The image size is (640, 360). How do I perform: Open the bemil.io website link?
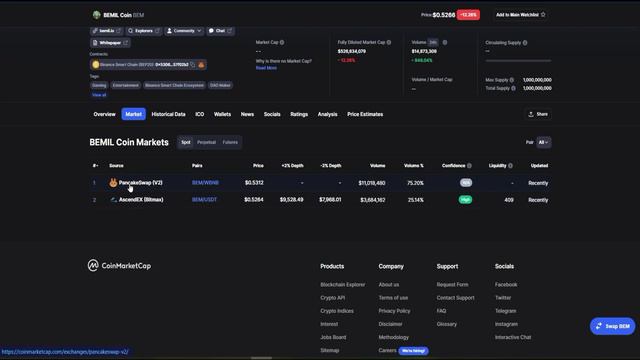[x=106, y=31]
